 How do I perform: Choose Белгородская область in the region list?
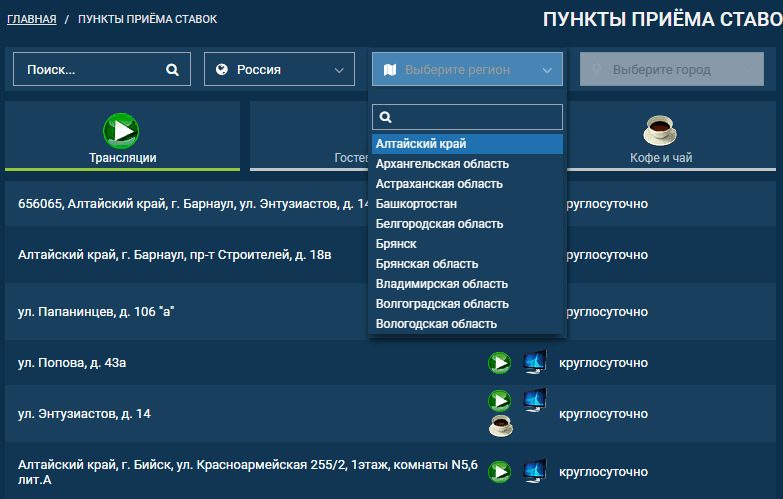pos(467,224)
